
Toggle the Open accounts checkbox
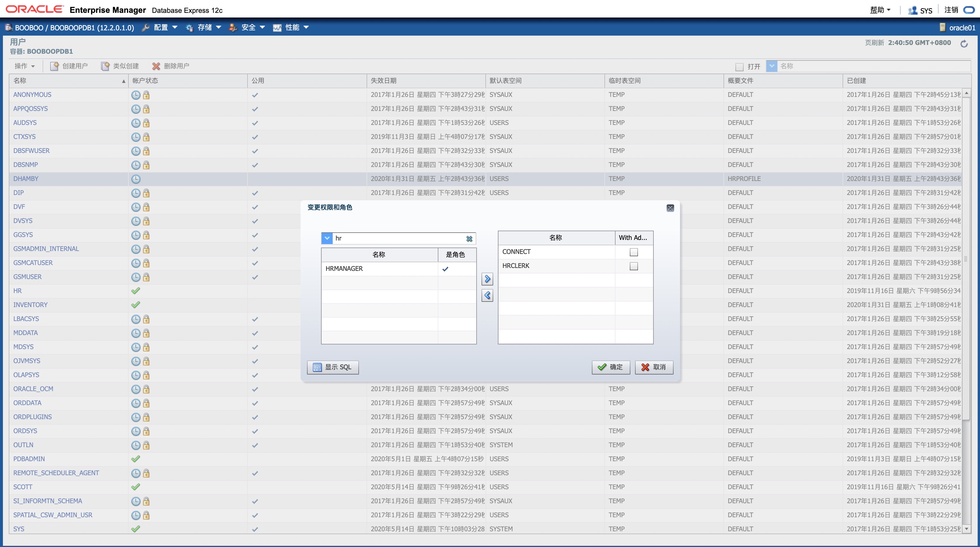739,67
